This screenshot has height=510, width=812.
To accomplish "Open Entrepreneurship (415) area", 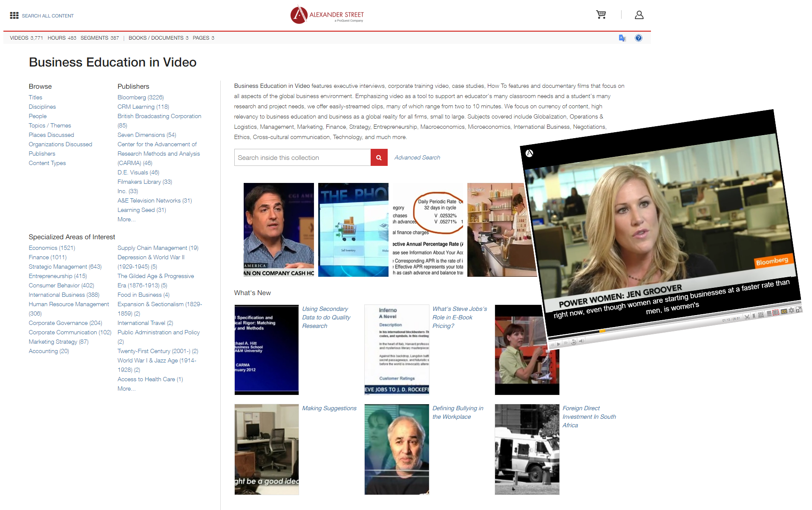I will tap(58, 276).
